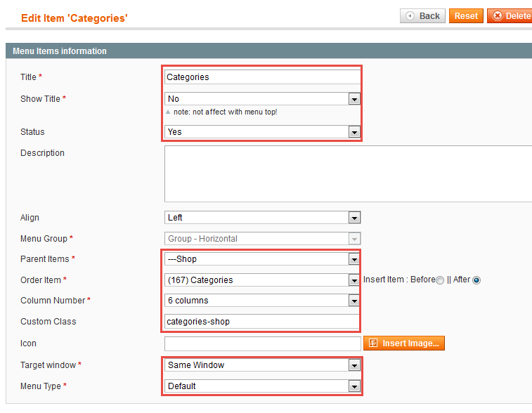This screenshot has width=532, height=413.
Task: Select the After radio button
Action: pos(476,280)
